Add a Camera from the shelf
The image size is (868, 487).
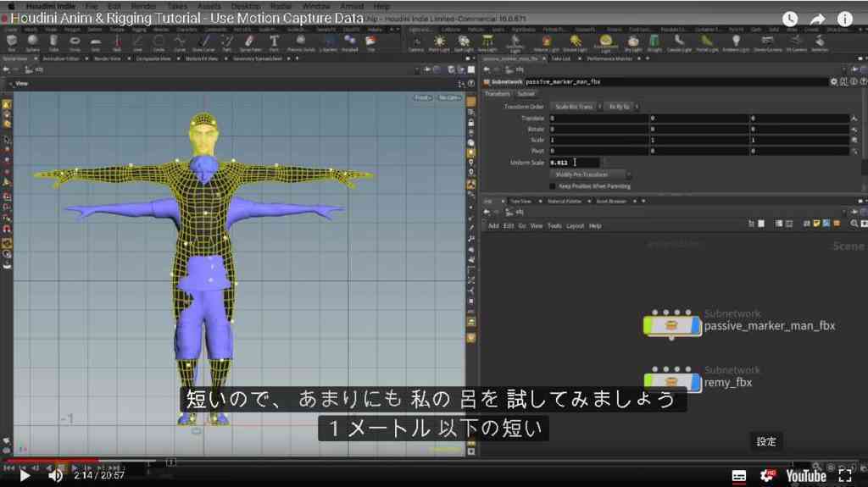(415, 43)
